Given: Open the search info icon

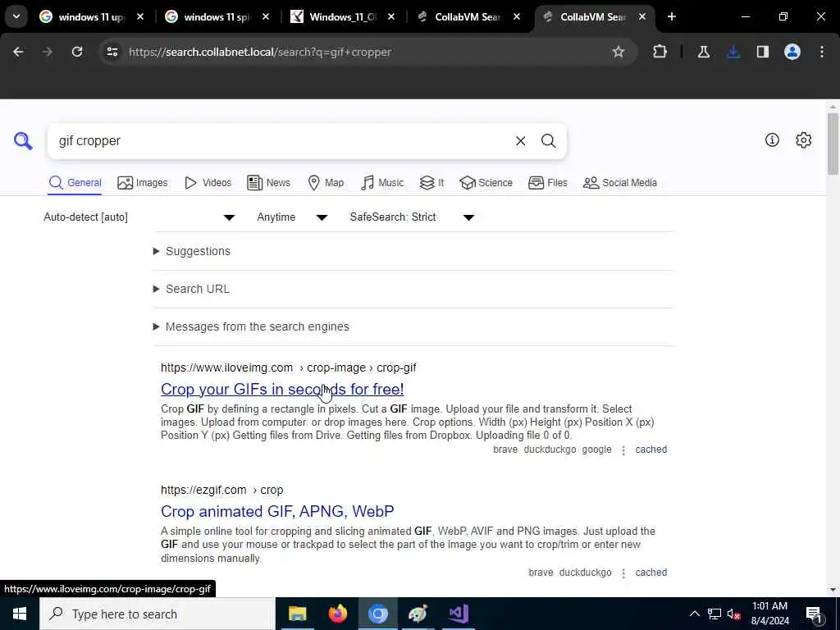Looking at the screenshot, I should [x=772, y=139].
